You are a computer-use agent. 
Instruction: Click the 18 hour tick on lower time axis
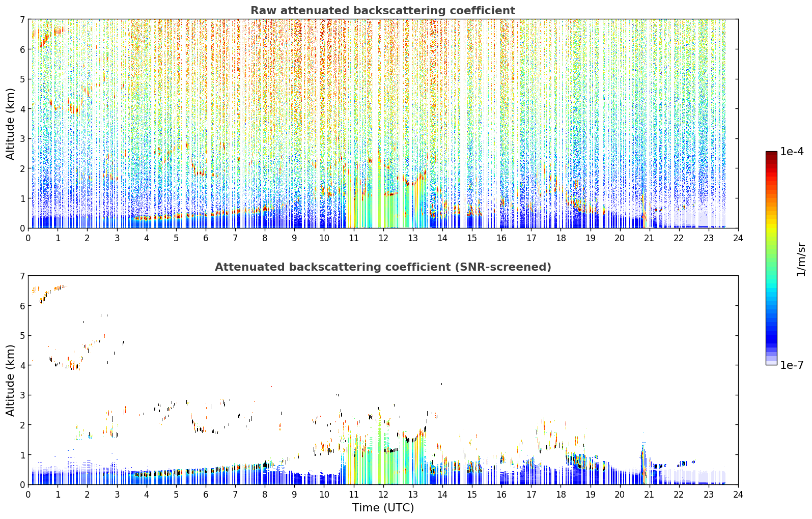[561, 494]
